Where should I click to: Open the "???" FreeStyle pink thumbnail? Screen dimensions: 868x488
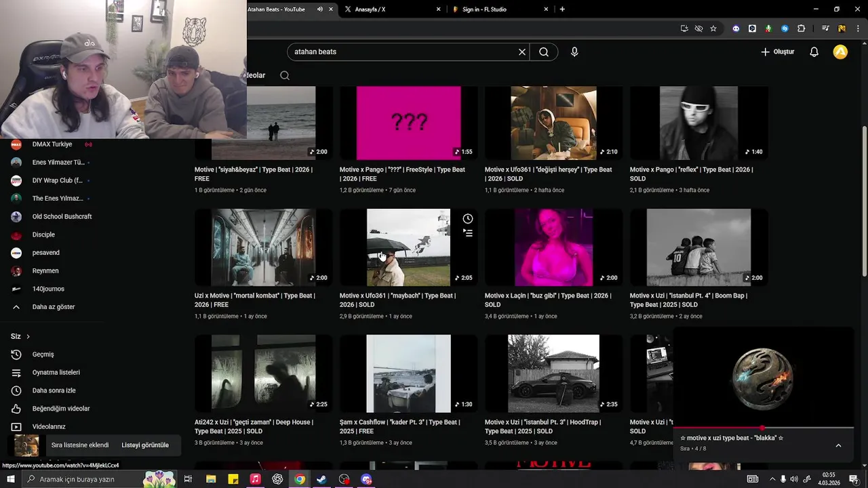(408, 123)
